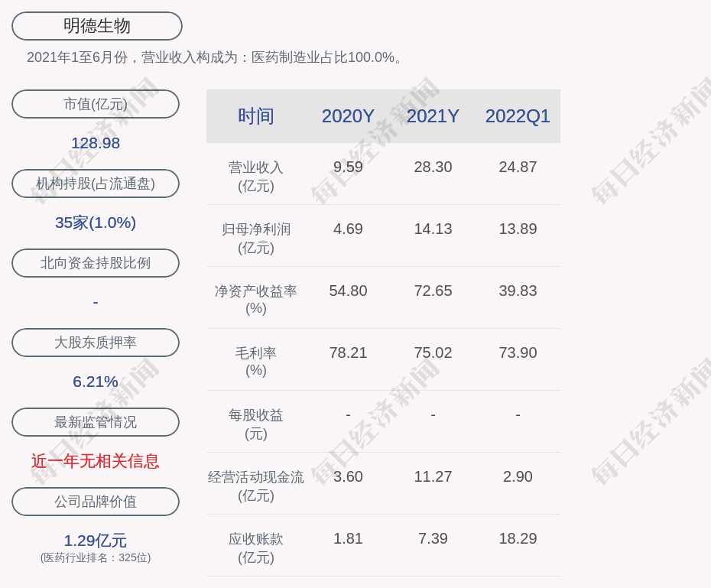Select the dash under 北向资金持股比例
This screenshot has height=588, width=711.
96,302
